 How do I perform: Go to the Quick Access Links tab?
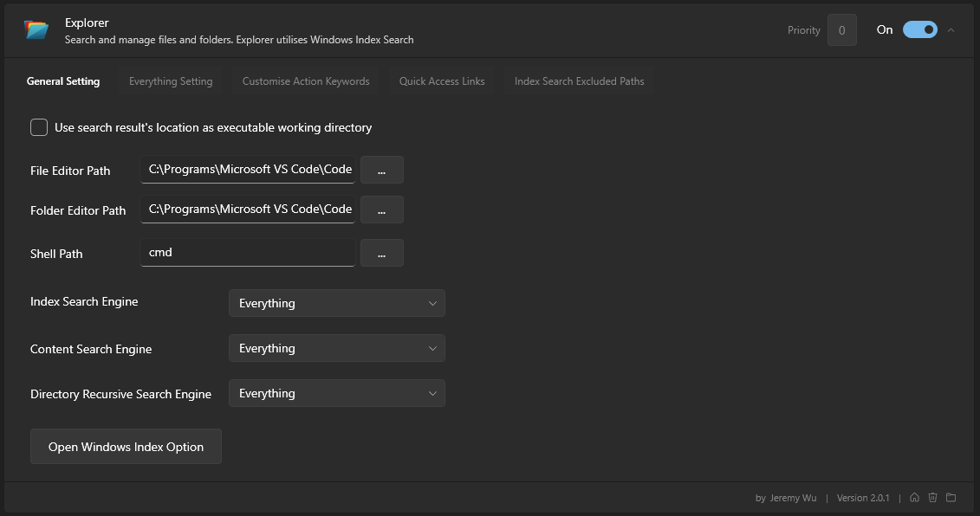[442, 81]
